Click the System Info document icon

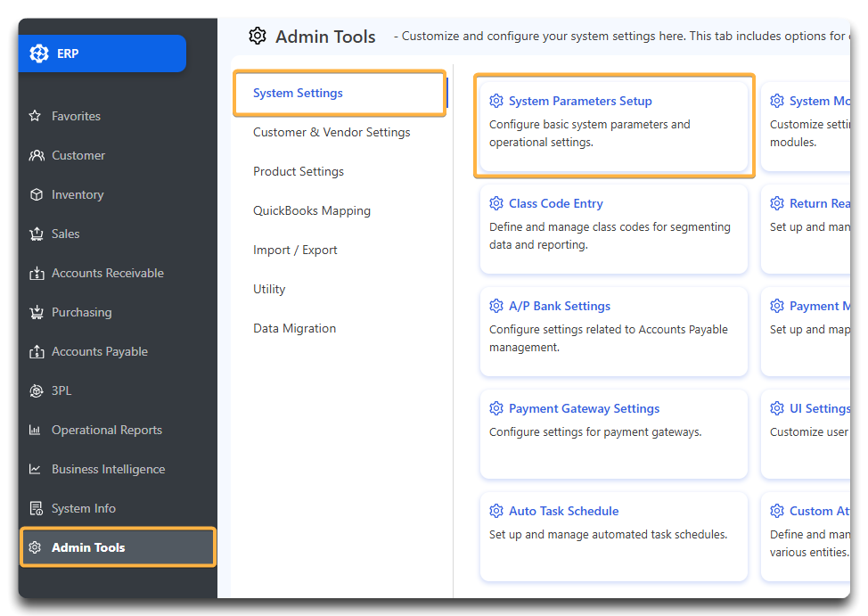[36, 508]
